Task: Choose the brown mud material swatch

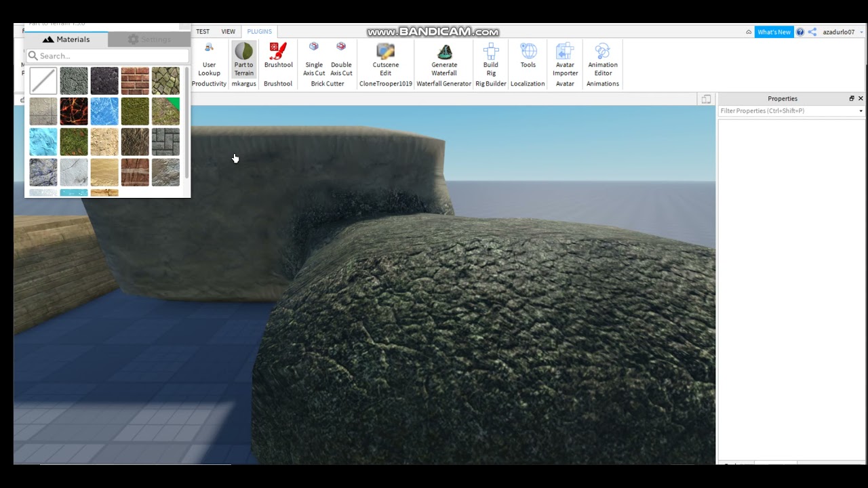Action: 135,142
